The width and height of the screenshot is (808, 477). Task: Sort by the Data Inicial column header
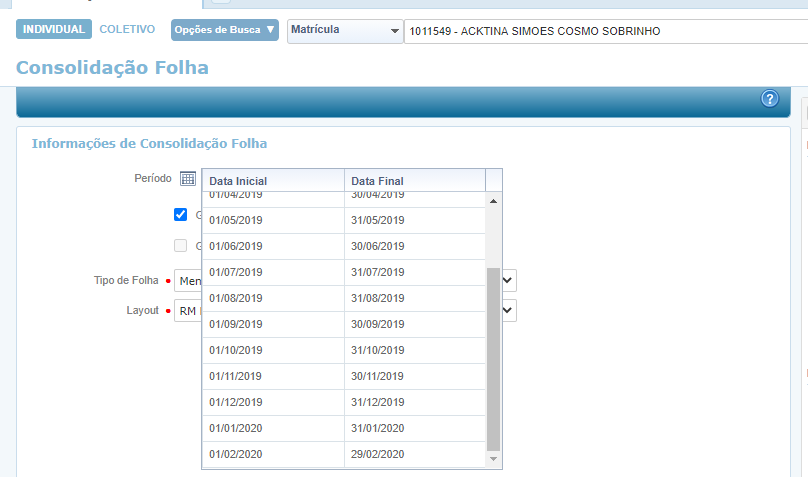273,181
